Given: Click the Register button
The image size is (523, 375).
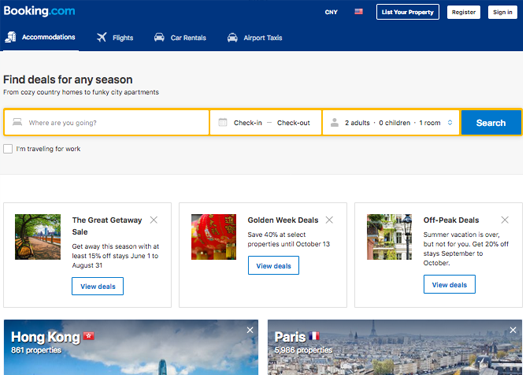Looking at the screenshot, I should (464, 12).
